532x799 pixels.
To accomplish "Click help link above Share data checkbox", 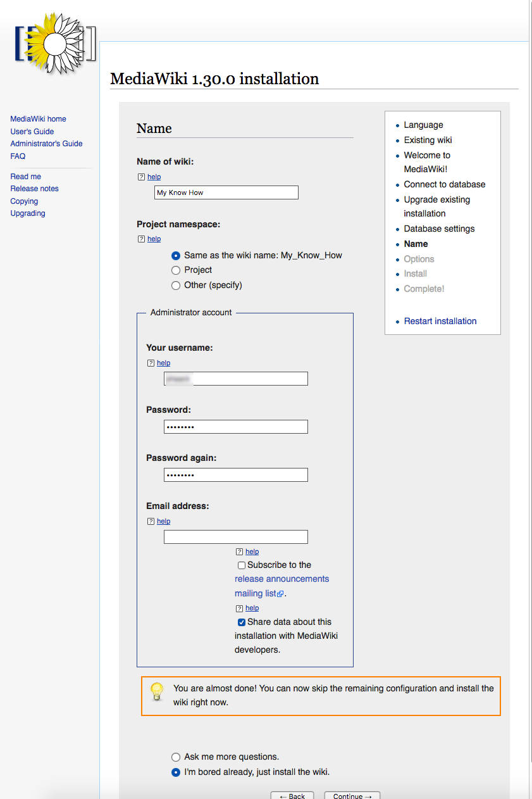I will pos(252,608).
